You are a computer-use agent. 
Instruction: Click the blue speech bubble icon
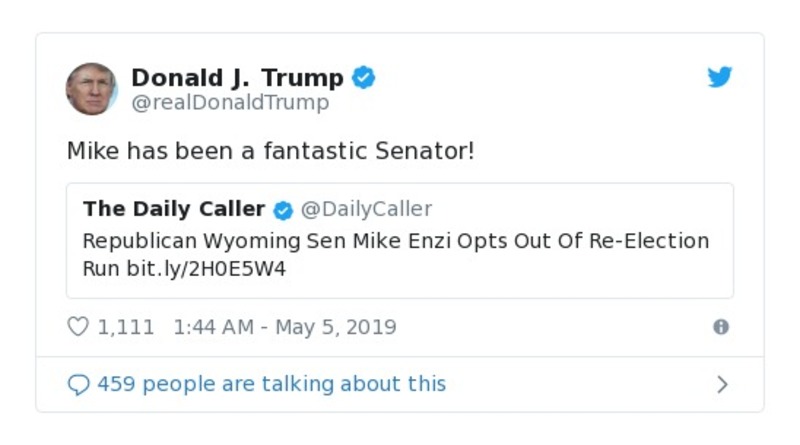pos(78,385)
